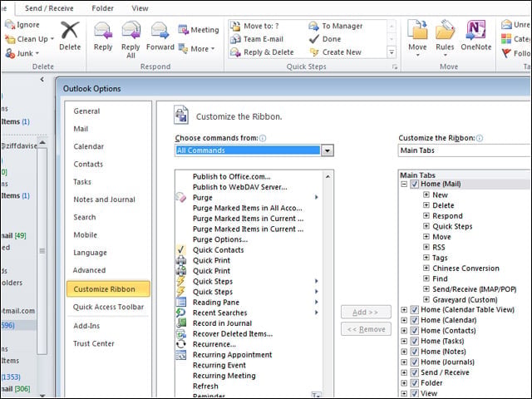532x399 pixels.
Task: Collapse the Home (Mail) tree node
Action: click(404, 185)
